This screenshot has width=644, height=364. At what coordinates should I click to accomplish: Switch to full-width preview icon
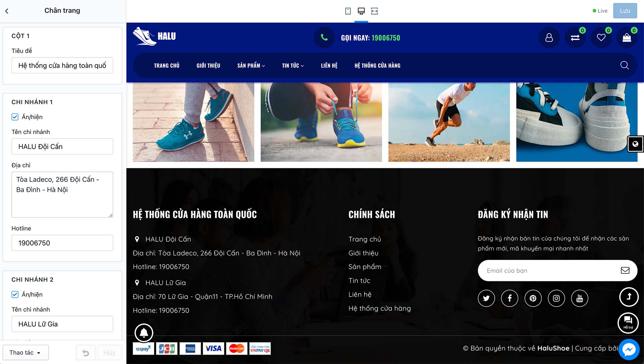tap(375, 11)
